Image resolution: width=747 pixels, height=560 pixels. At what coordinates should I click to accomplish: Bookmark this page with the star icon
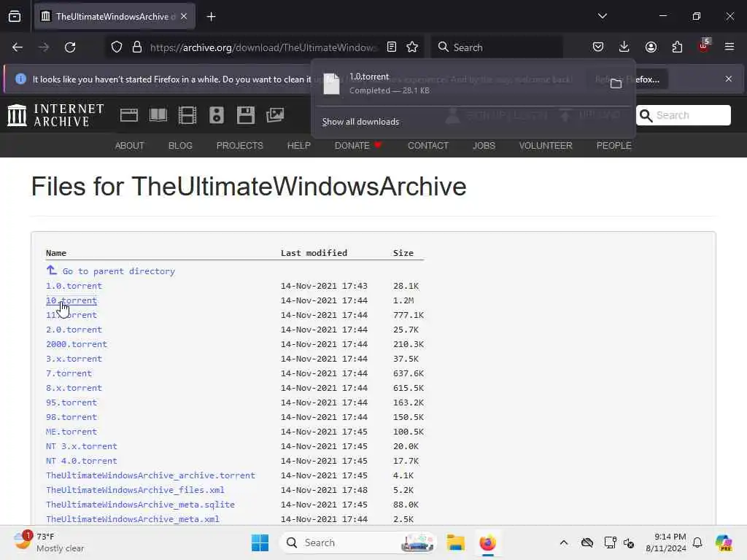pyautogui.click(x=412, y=47)
